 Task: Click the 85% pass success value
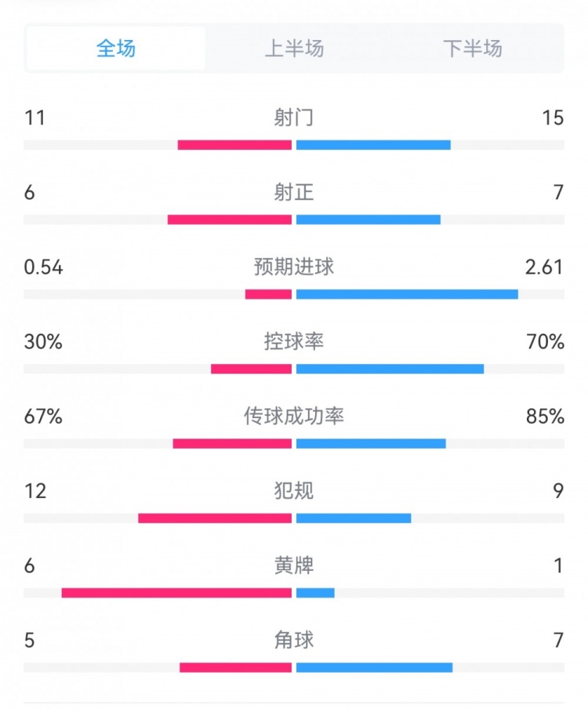coord(546,416)
